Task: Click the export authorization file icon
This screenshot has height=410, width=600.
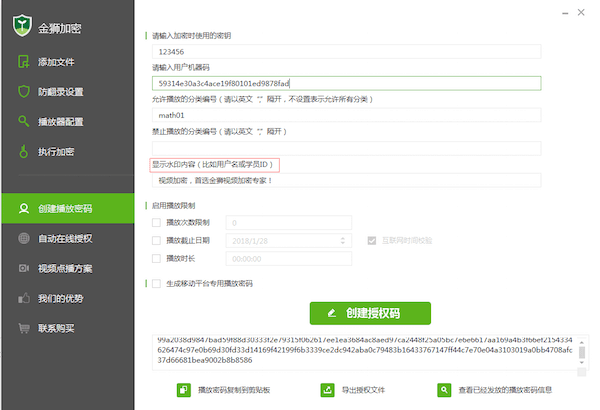Action: tap(328, 390)
